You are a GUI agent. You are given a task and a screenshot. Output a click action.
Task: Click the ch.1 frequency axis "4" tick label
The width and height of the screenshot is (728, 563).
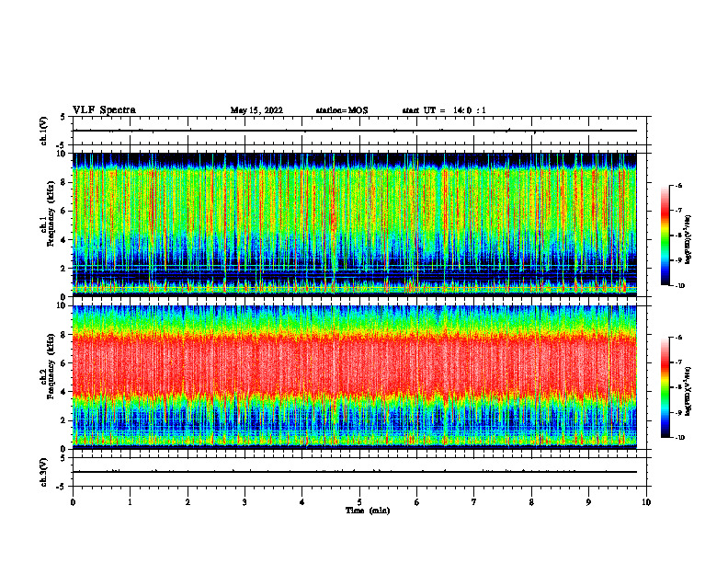pyautogui.click(x=63, y=240)
